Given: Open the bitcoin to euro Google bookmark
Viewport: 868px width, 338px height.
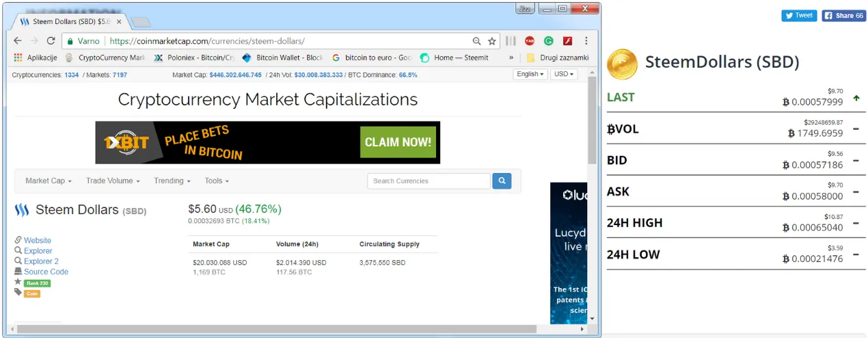Looking at the screenshot, I should tap(371, 58).
